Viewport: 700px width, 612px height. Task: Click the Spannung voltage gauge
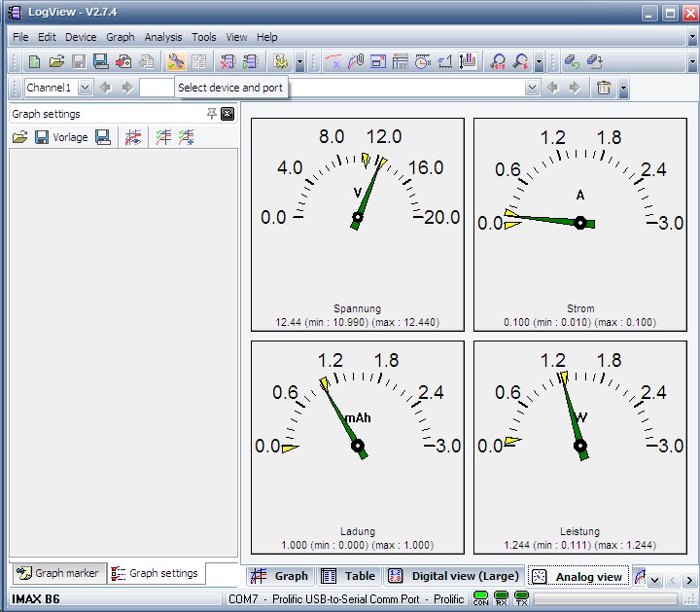[x=358, y=225]
